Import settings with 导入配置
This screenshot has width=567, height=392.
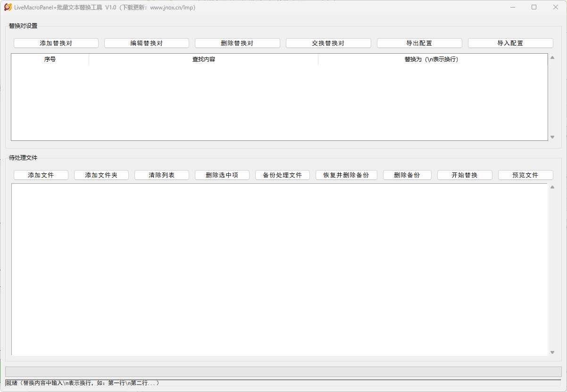coord(510,43)
